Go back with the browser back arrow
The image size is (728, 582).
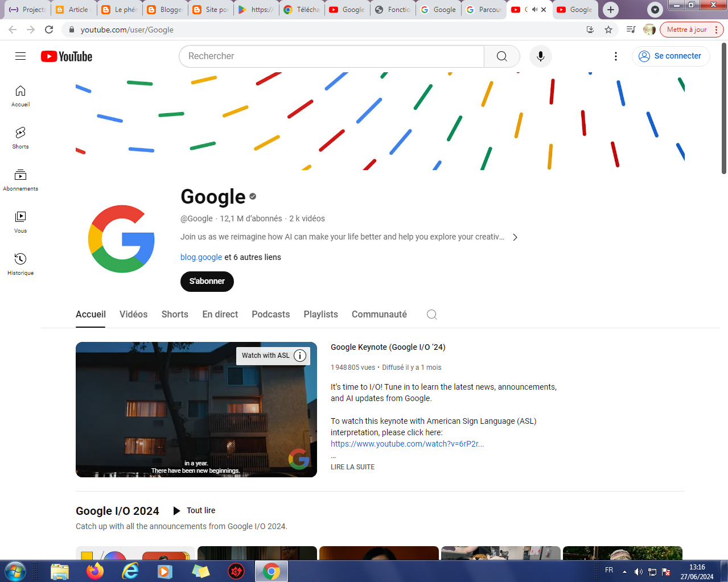pos(13,30)
